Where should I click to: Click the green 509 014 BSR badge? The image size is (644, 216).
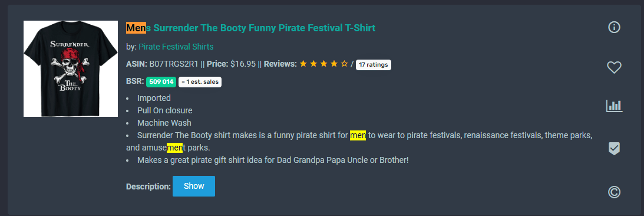(161, 82)
